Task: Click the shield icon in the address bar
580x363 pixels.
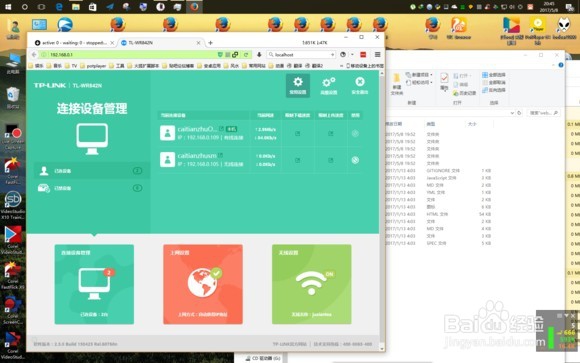Action: coord(220,54)
